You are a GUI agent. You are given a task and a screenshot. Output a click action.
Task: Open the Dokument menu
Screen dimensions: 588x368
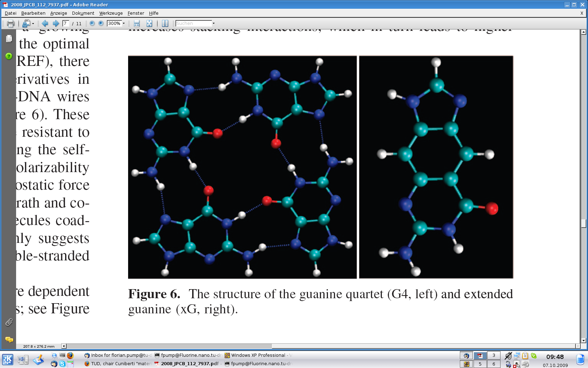(x=83, y=13)
